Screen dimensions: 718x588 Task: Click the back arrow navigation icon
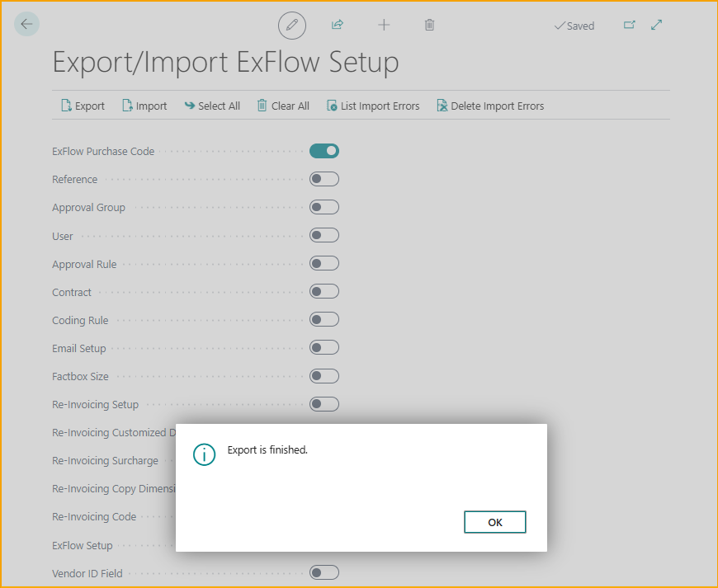[26, 23]
